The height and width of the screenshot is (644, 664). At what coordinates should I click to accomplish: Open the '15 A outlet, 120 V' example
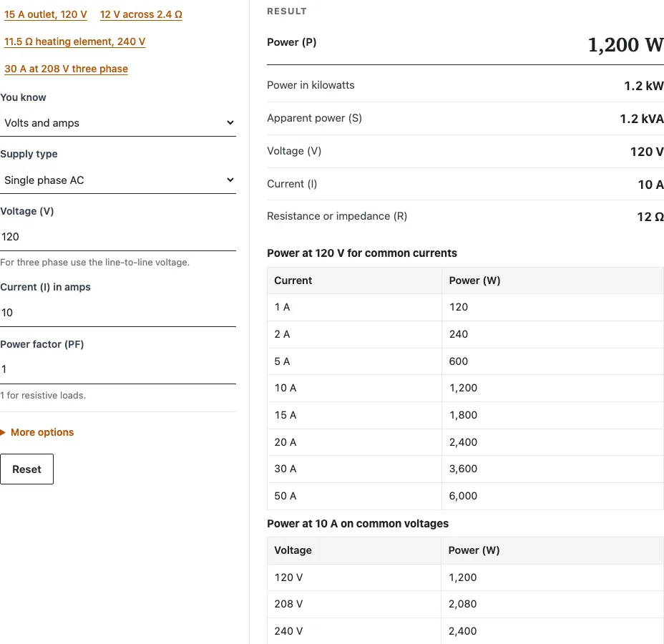(x=45, y=14)
